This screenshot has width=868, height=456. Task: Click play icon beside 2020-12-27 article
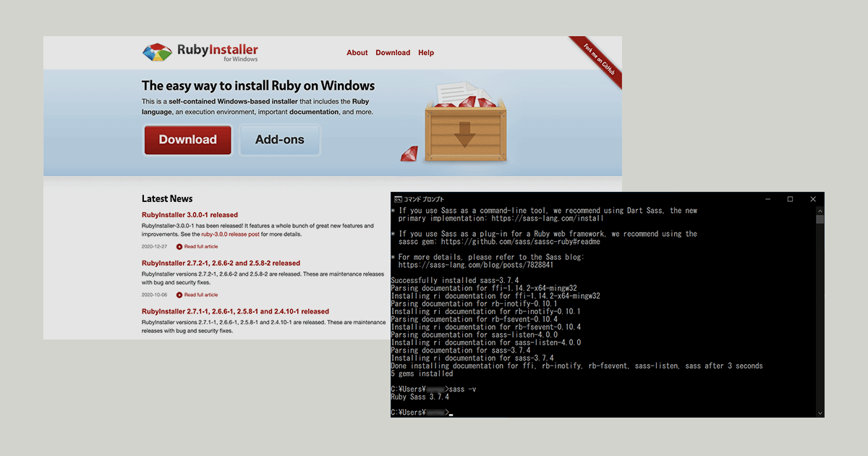point(179,247)
